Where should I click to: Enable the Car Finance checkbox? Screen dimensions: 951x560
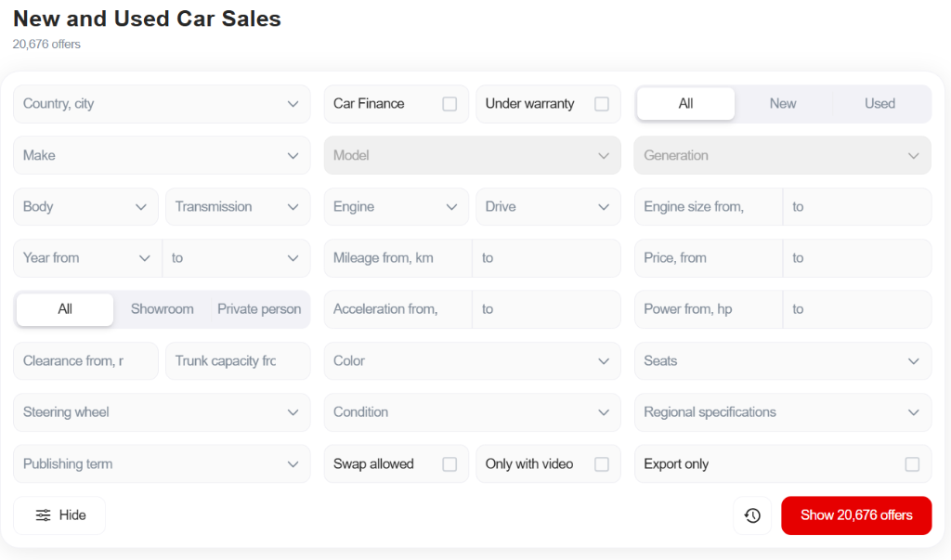click(x=449, y=104)
